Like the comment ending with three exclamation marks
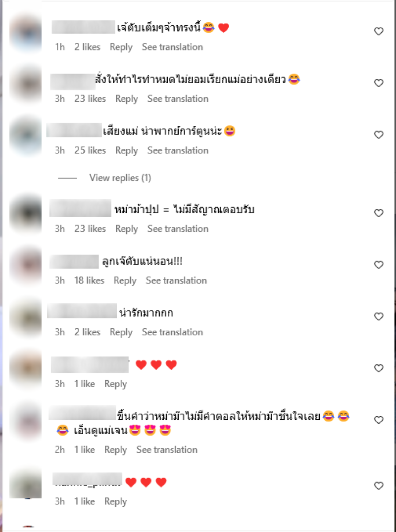The height and width of the screenshot is (532, 396). click(378, 265)
